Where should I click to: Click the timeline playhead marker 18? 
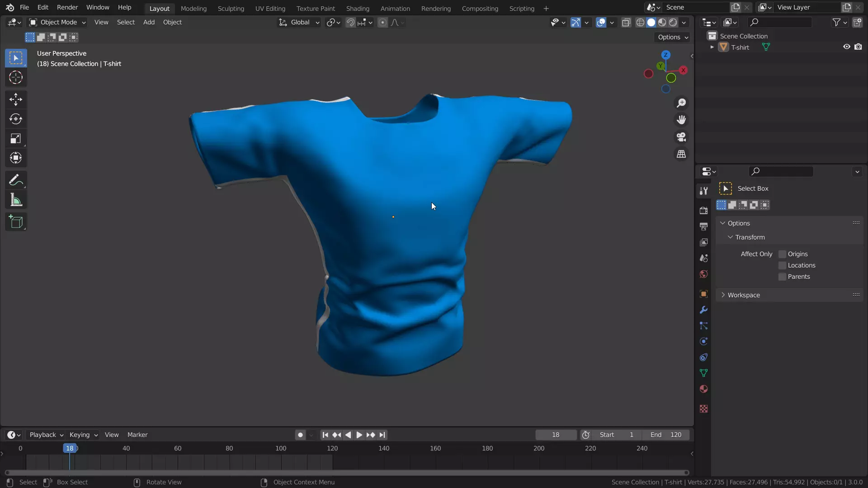(70, 448)
